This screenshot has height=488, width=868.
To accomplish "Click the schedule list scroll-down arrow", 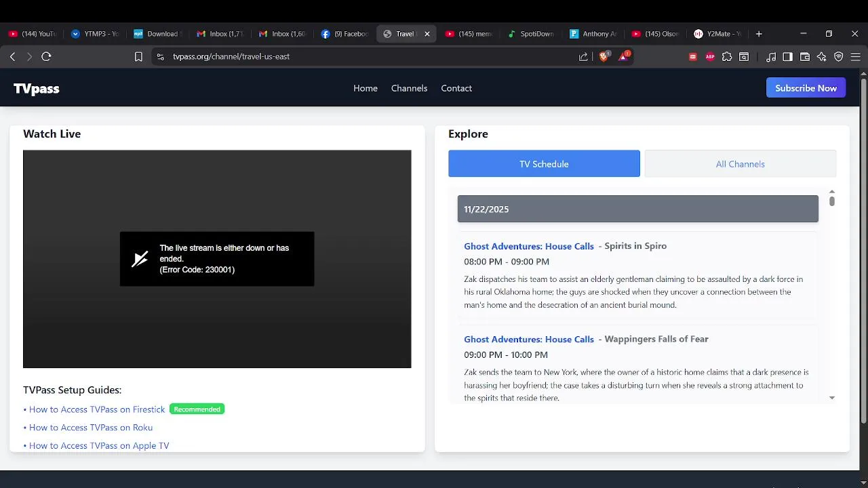I will [832, 398].
